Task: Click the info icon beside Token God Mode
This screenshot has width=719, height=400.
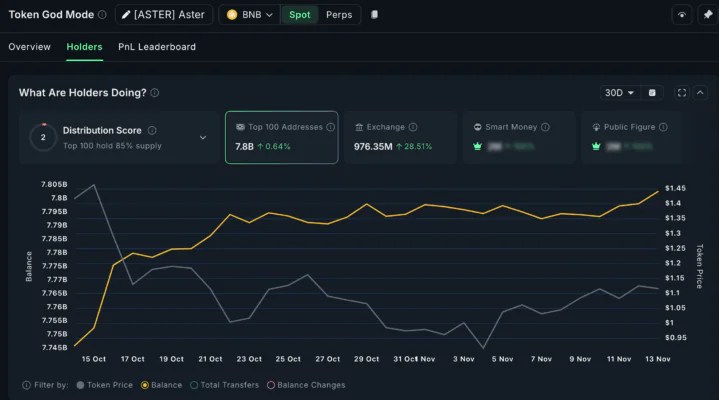Action: click(102, 15)
